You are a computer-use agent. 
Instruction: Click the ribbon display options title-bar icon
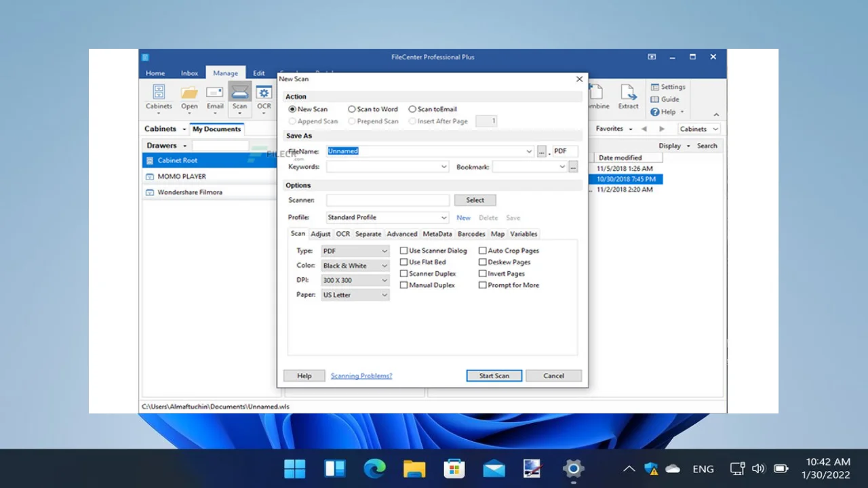(x=652, y=57)
